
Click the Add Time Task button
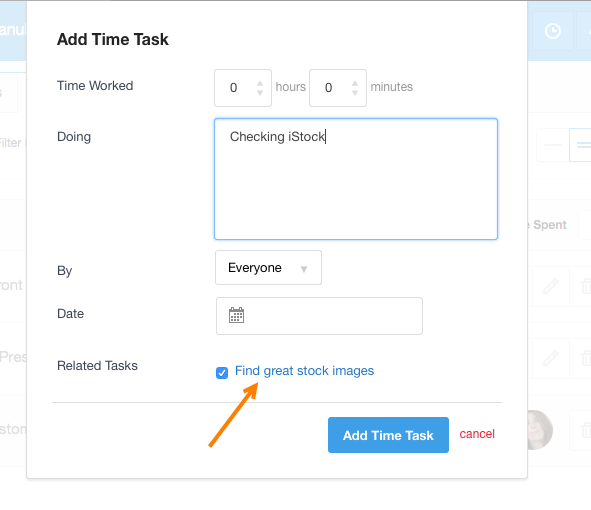388,435
